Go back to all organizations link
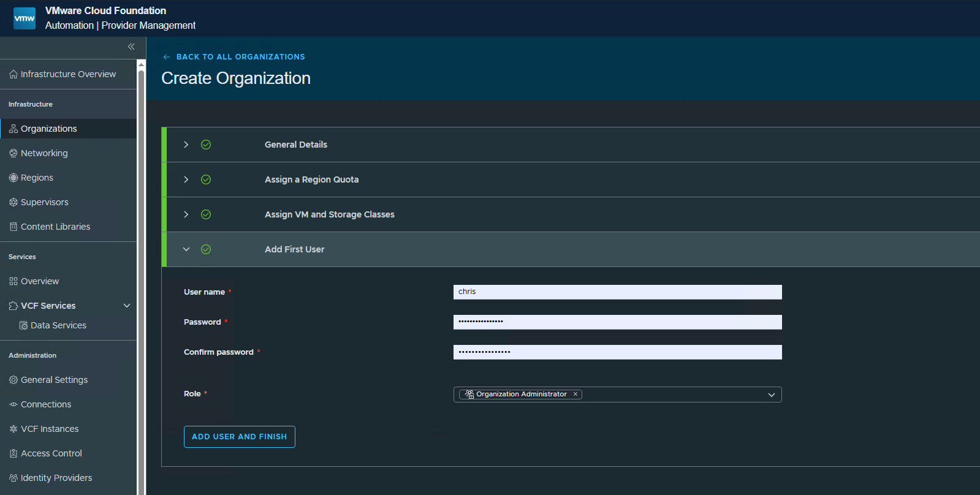Screen dimensions: 980x495 tap(241, 57)
